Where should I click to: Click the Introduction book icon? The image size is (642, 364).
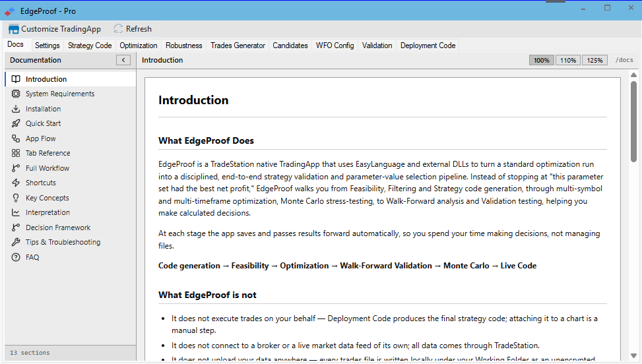pos(16,79)
